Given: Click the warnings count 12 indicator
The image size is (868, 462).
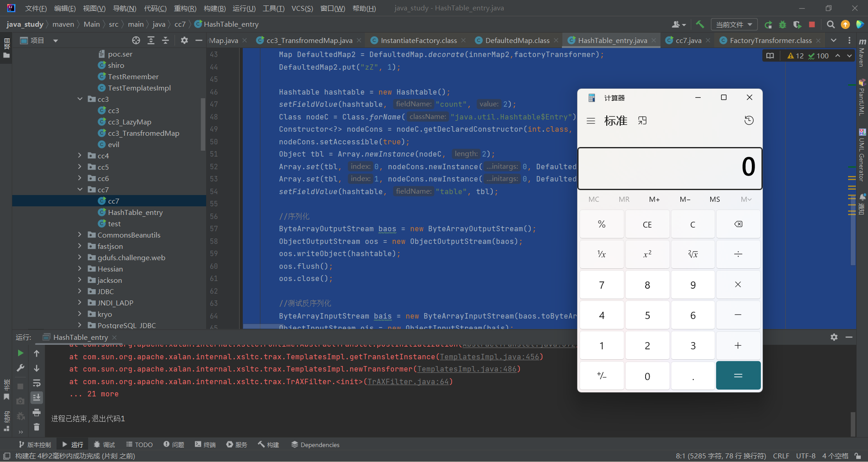Looking at the screenshot, I should (x=796, y=56).
